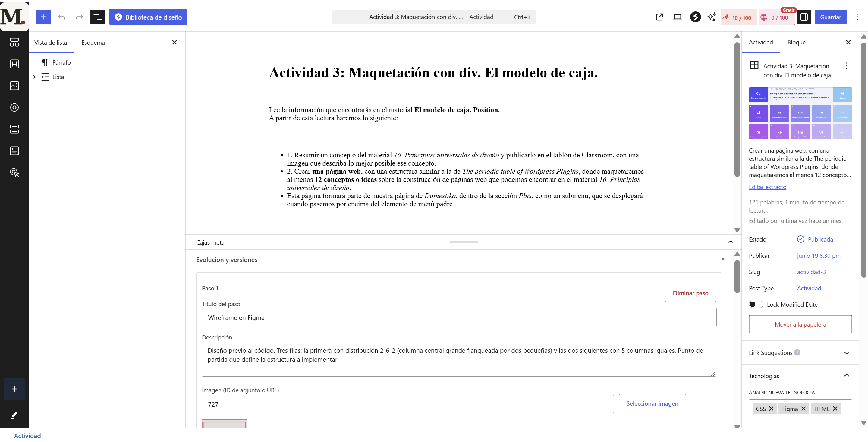Open the 10 / 100 score indicator
Viewport: 868px width, 442px height.
739,17
